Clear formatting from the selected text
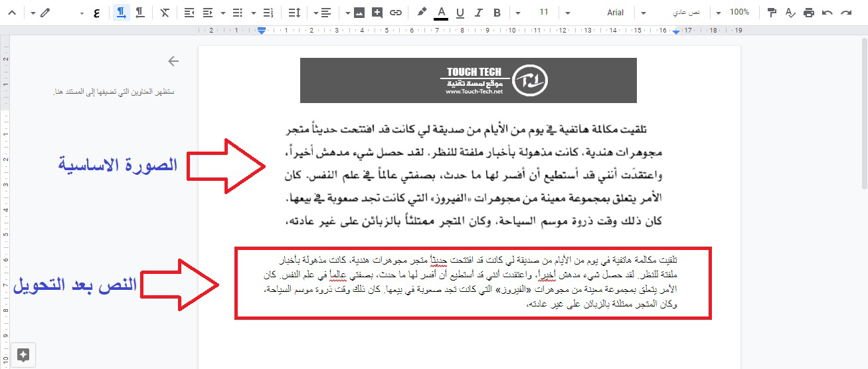868x369 pixels. [x=165, y=13]
